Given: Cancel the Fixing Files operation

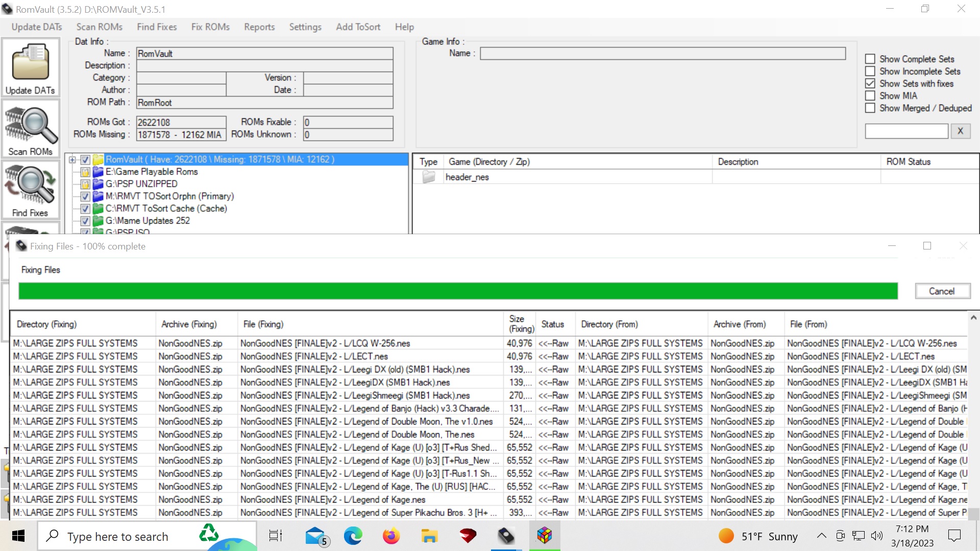Looking at the screenshot, I should click(942, 291).
